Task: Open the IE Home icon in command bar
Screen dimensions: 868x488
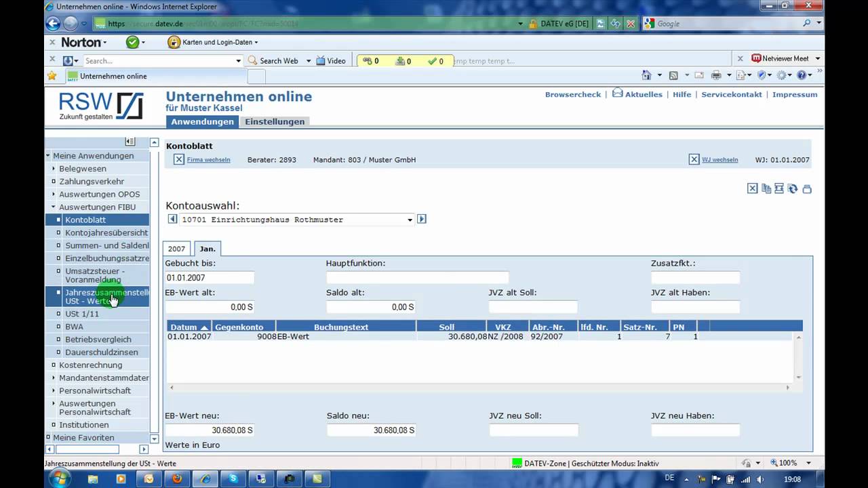Action: coord(646,75)
